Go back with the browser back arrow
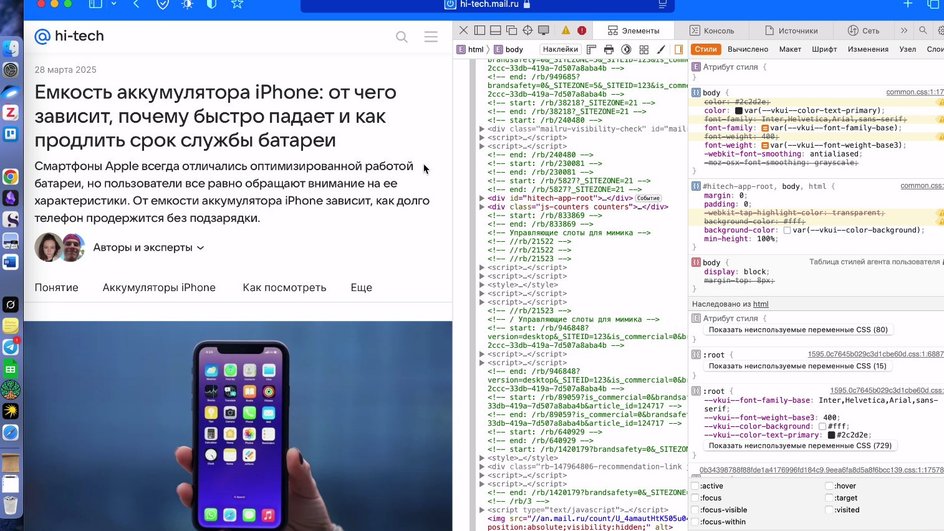944x531 pixels. click(x=136, y=4)
